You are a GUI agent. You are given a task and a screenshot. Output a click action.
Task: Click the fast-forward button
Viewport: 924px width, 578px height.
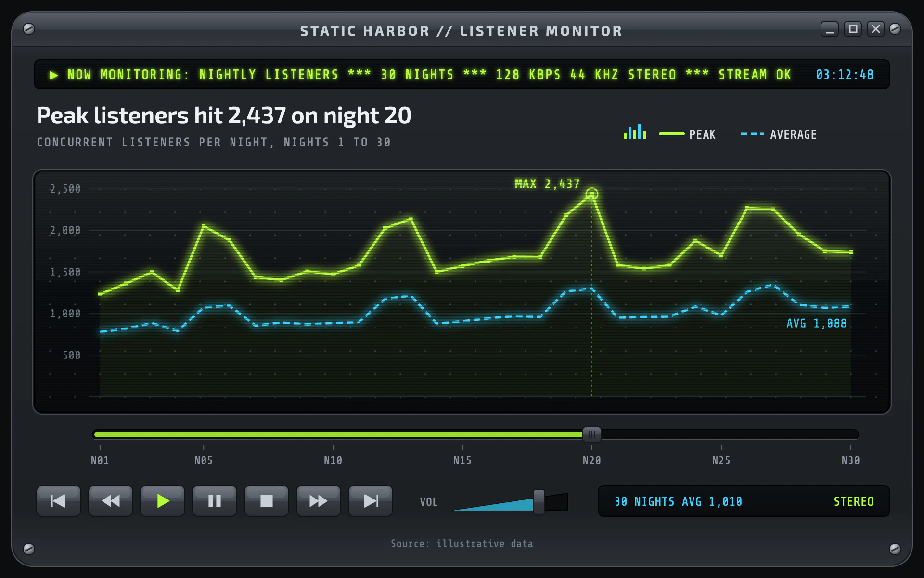[319, 501]
